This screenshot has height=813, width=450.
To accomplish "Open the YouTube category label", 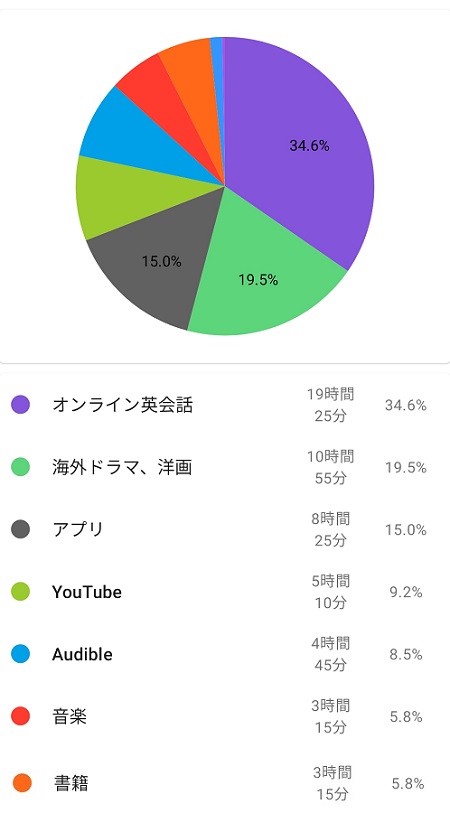I will (87, 592).
